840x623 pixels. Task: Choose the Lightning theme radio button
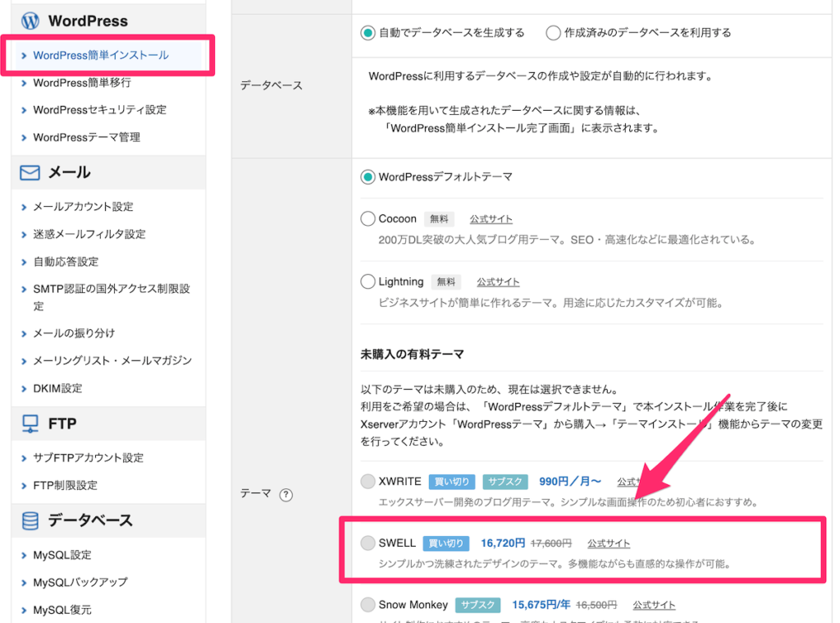tap(368, 282)
